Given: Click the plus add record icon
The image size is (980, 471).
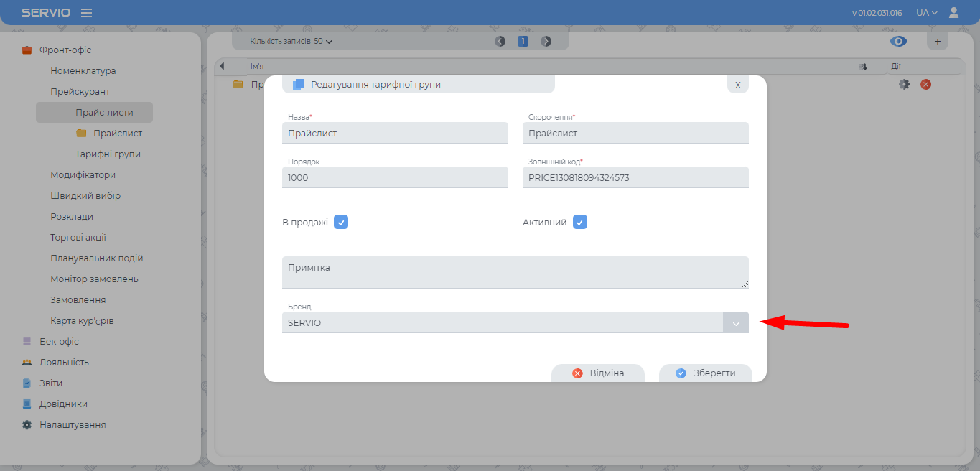Looking at the screenshot, I should click(x=937, y=41).
